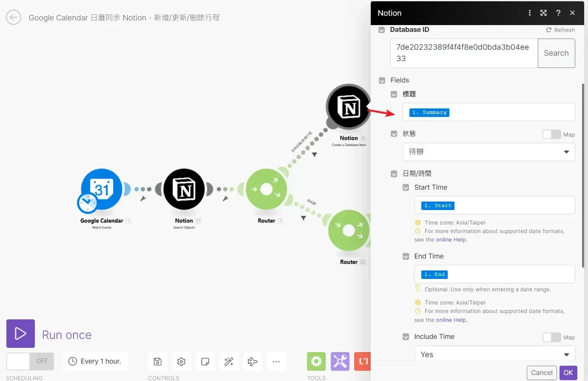Screen dimensions: 588x381
Task: Open the Every 1 hour schedule setting
Action: (x=95, y=361)
